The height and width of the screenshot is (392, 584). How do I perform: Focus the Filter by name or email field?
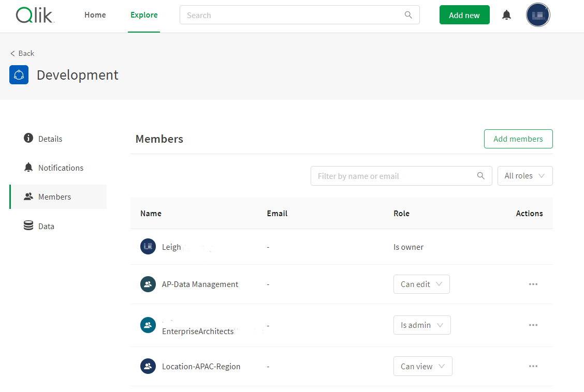pyautogui.click(x=393, y=176)
